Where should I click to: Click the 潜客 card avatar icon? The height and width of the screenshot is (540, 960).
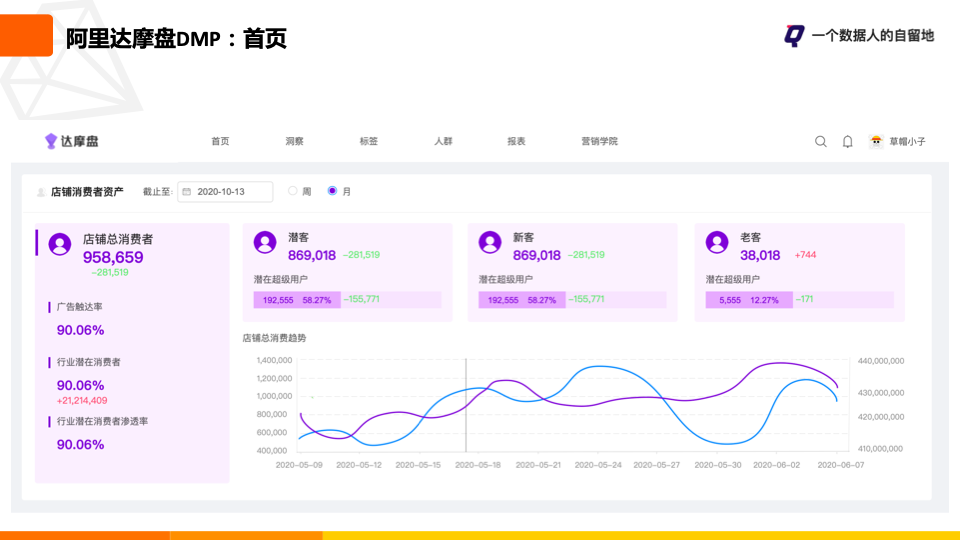click(x=265, y=242)
